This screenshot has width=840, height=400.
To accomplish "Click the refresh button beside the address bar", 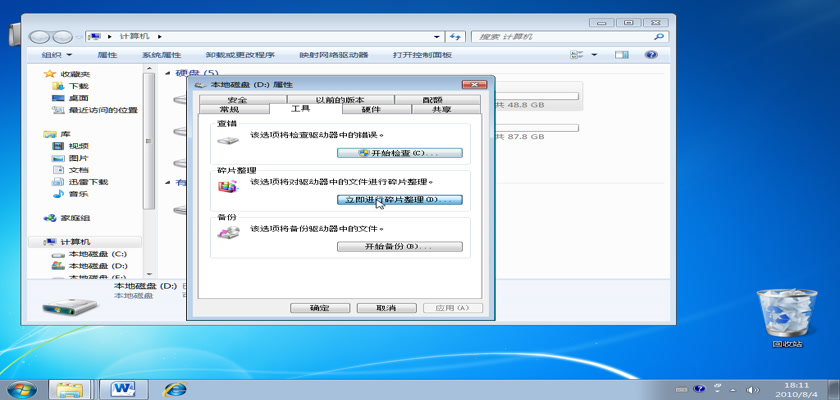I will tap(455, 35).
